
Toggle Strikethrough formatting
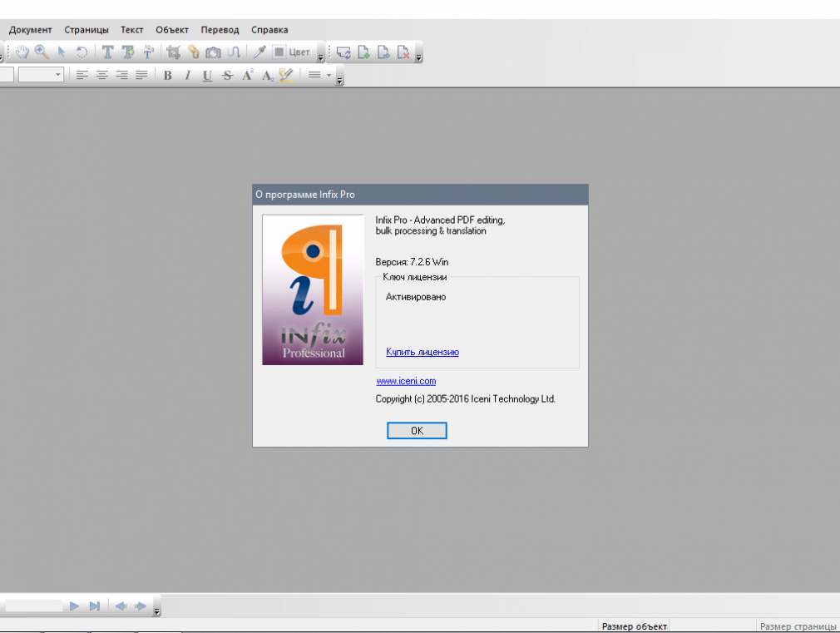point(228,76)
